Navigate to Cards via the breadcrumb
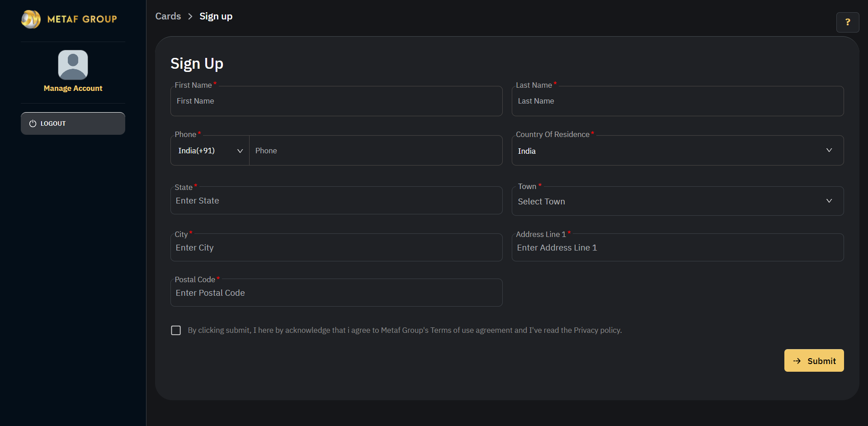The width and height of the screenshot is (868, 426). pos(168,16)
